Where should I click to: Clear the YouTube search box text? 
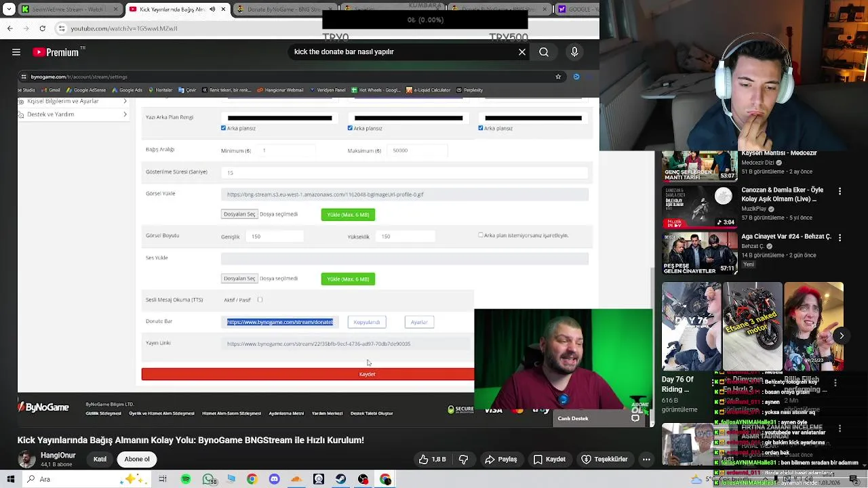pos(522,52)
